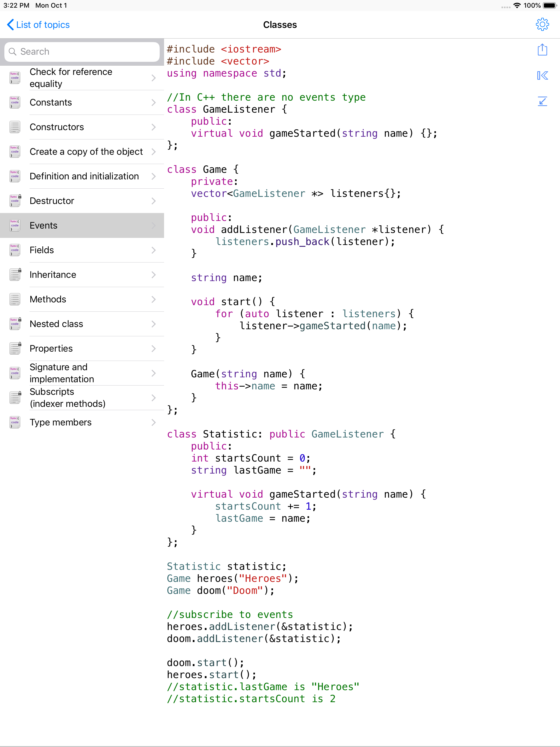Expand the Destructor topic chevron
The width and height of the screenshot is (560, 747).
click(154, 201)
